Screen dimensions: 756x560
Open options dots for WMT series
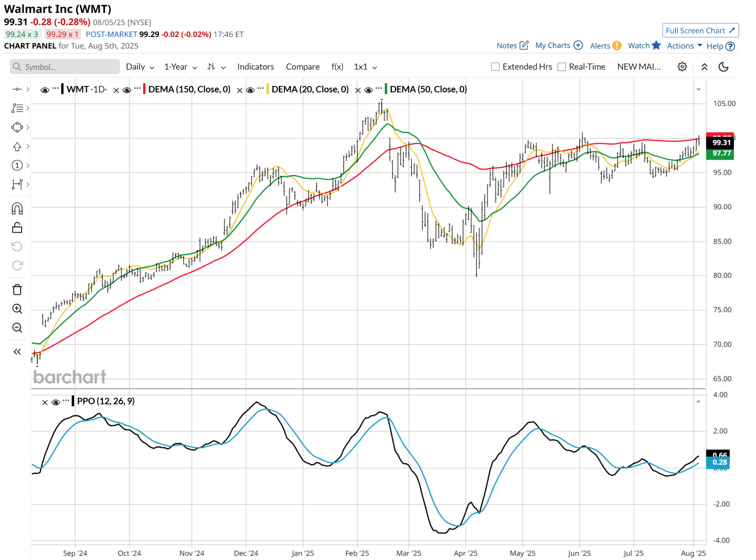point(55,89)
